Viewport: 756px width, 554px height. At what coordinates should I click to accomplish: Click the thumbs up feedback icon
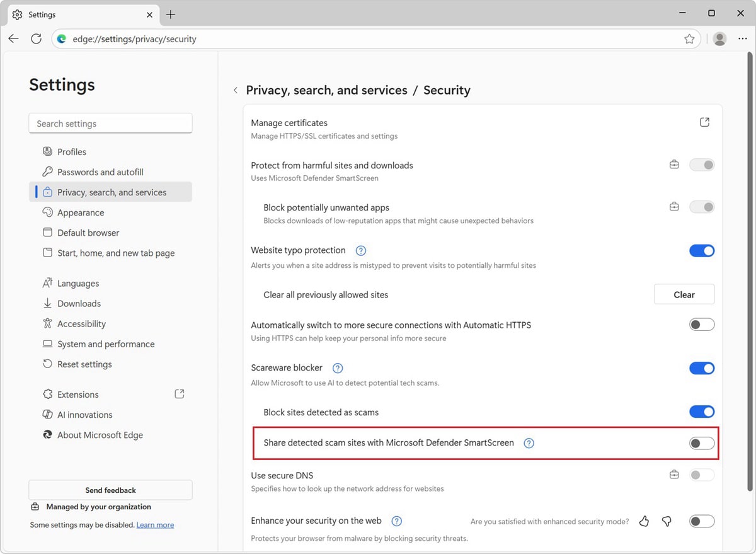click(644, 521)
